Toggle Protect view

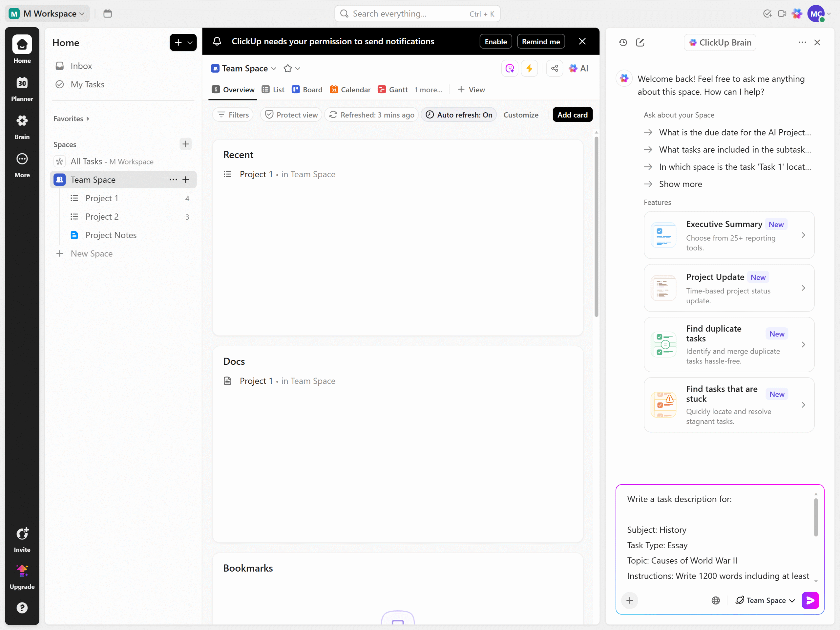[x=291, y=115]
